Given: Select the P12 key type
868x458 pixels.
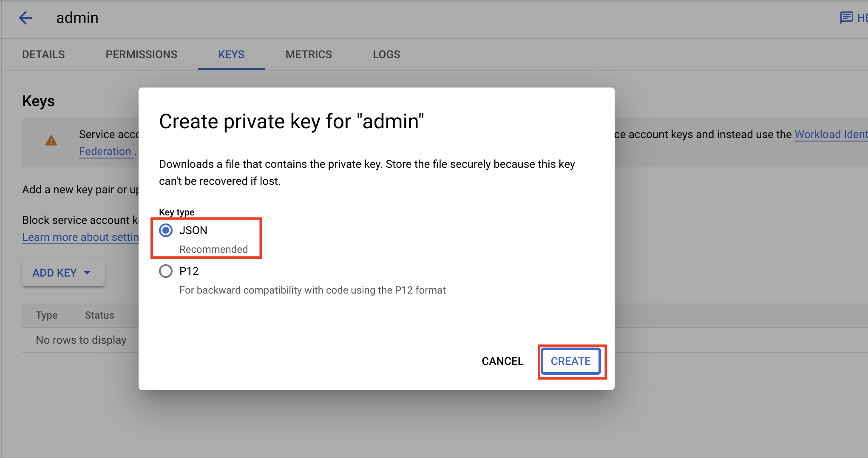Looking at the screenshot, I should click(x=166, y=271).
